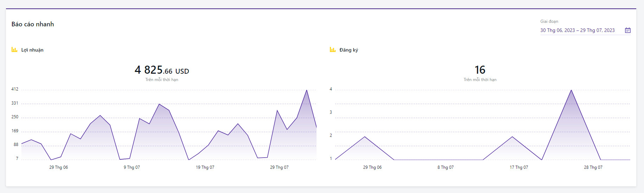The height and width of the screenshot is (193, 644).
Task: Open the calendar date picker icon
Action: pos(627,30)
